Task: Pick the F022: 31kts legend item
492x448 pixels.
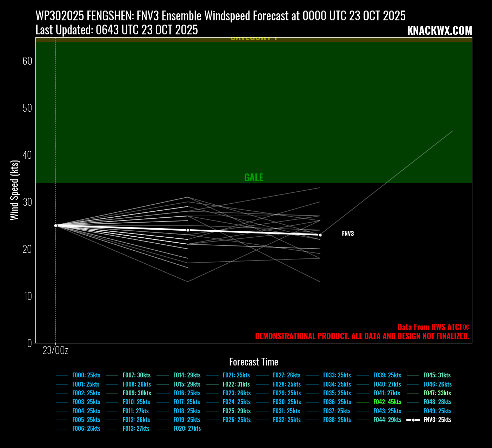Action: (x=236, y=384)
